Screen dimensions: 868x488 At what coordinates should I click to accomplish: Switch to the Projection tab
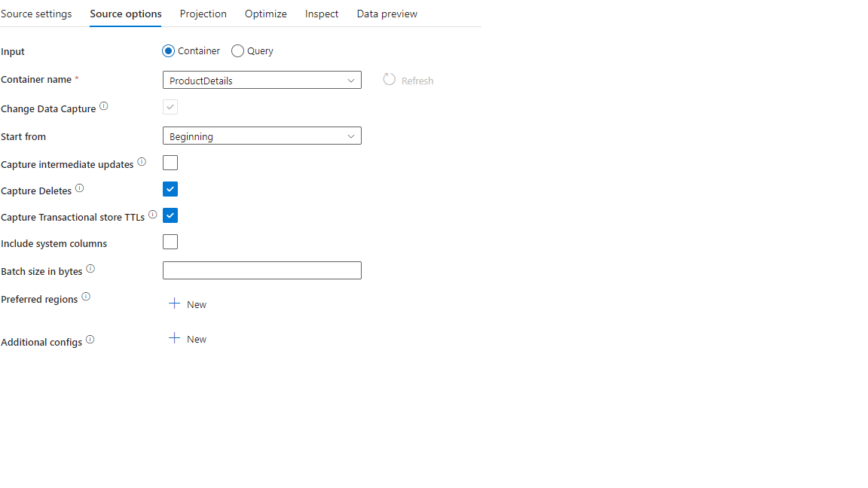click(203, 14)
